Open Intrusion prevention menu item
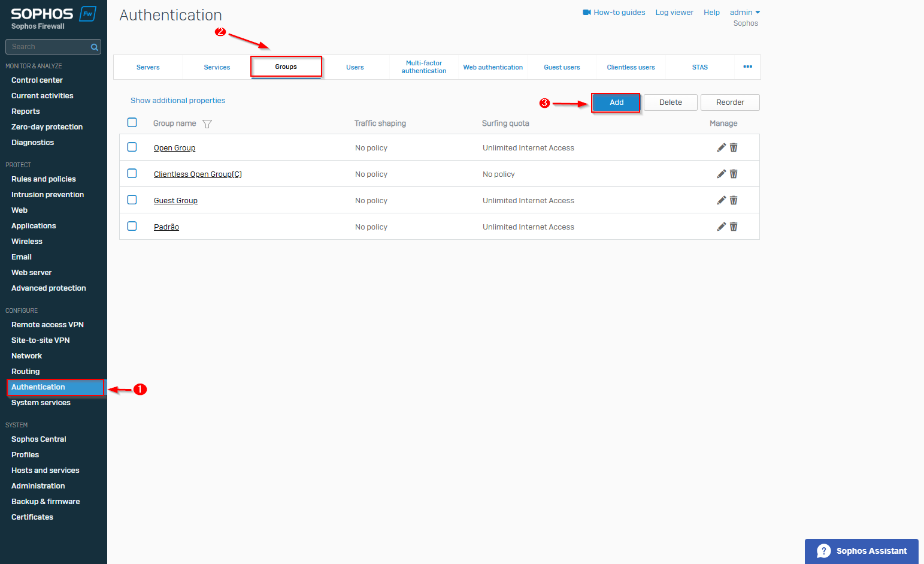The height and width of the screenshot is (564, 924). coord(48,195)
